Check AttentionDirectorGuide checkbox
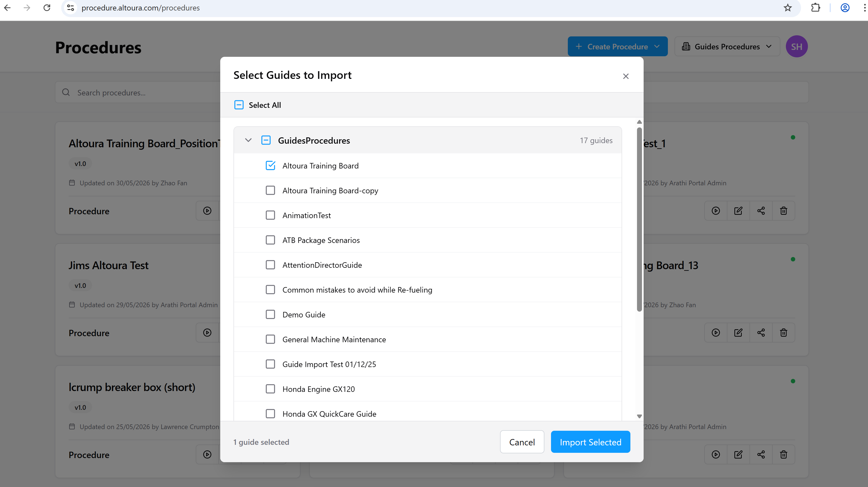 (x=270, y=265)
